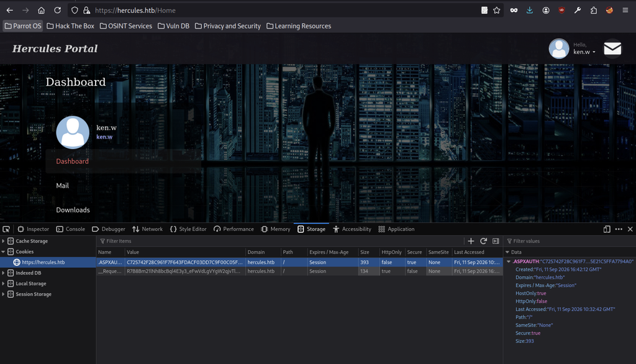The height and width of the screenshot is (364, 636).
Task: Open the mail envelope icon in portal header
Action: [x=612, y=48]
